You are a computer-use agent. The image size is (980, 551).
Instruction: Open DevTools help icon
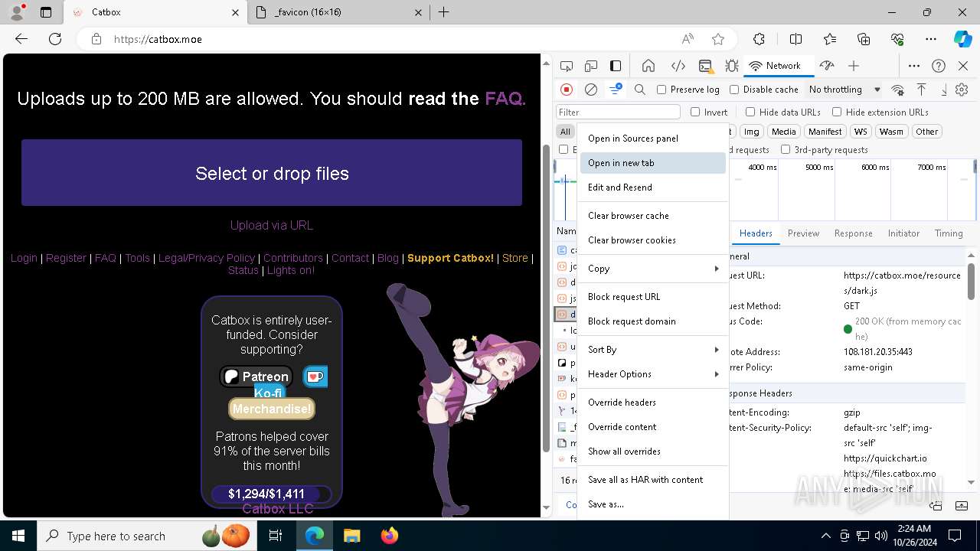(x=939, y=66)
